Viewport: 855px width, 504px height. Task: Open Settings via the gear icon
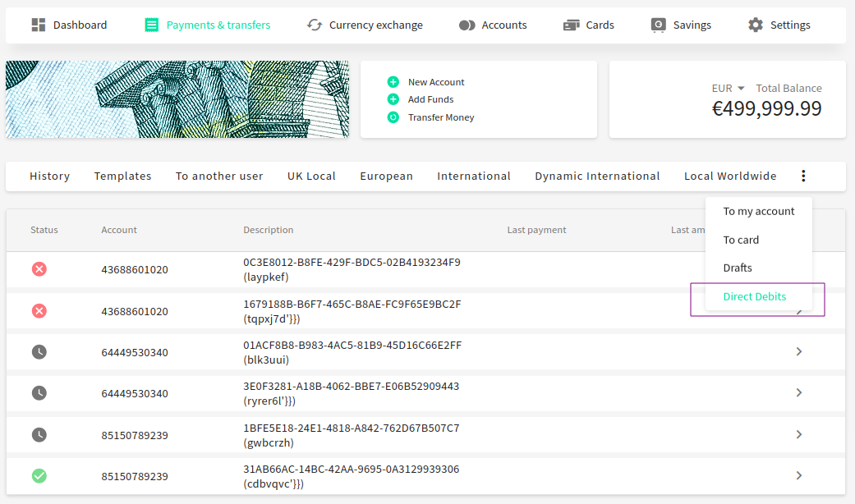[x=756, y=25]
